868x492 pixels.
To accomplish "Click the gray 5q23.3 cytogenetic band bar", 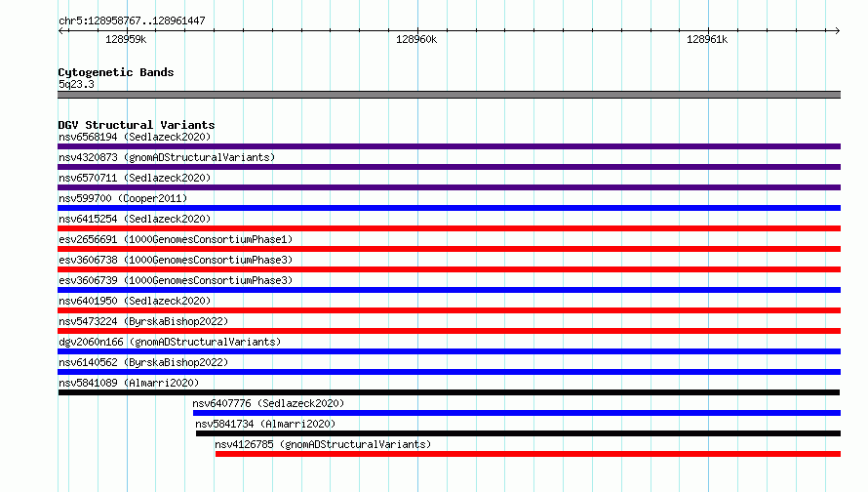I will click(449, 95).
